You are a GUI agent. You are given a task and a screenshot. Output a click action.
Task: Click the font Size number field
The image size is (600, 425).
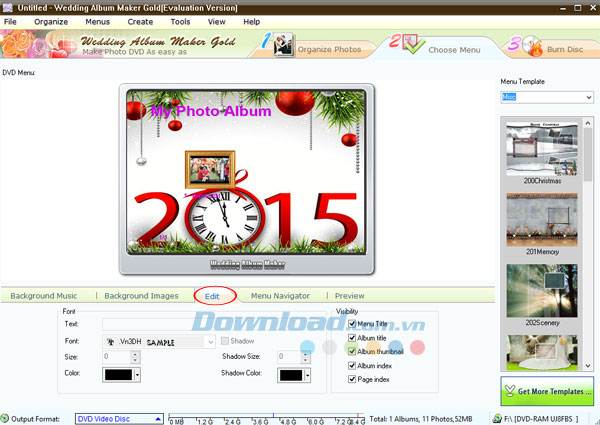coord(117,357)
